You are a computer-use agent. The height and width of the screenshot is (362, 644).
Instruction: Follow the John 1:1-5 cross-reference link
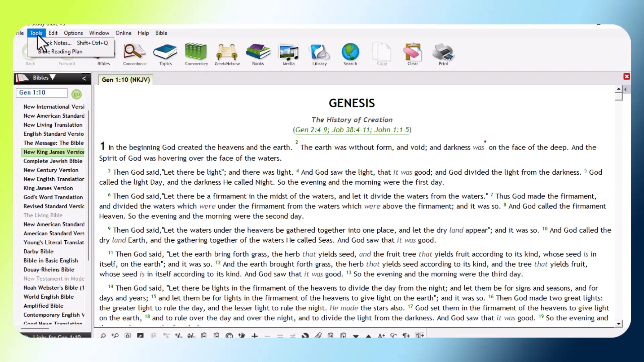click(391, 130)
